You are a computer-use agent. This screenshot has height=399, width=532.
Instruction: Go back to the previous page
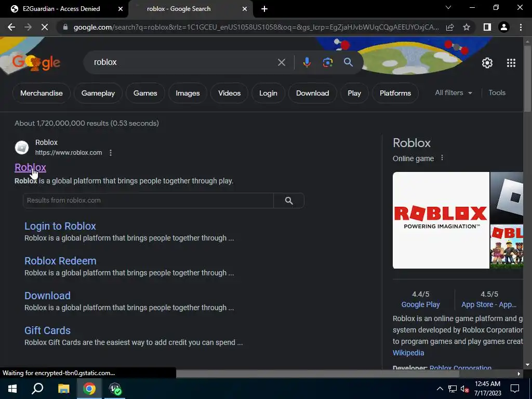[11, 27]
